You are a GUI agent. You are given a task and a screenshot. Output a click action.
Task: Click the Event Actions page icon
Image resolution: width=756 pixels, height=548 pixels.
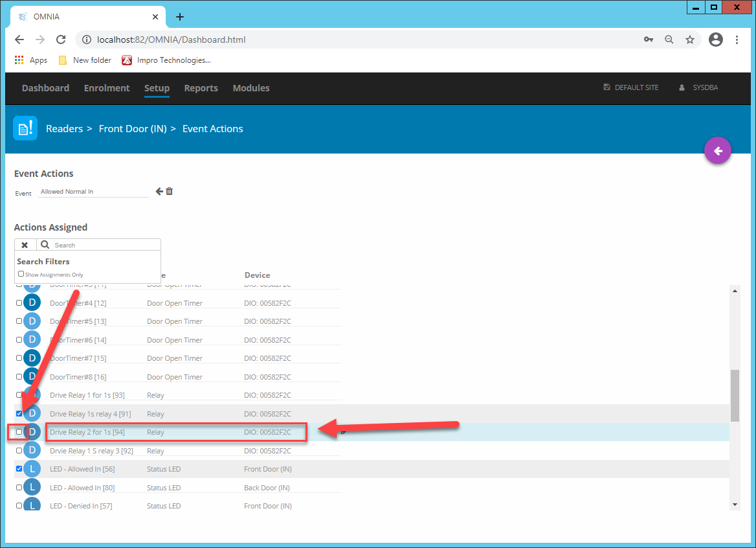click(25, 128)
